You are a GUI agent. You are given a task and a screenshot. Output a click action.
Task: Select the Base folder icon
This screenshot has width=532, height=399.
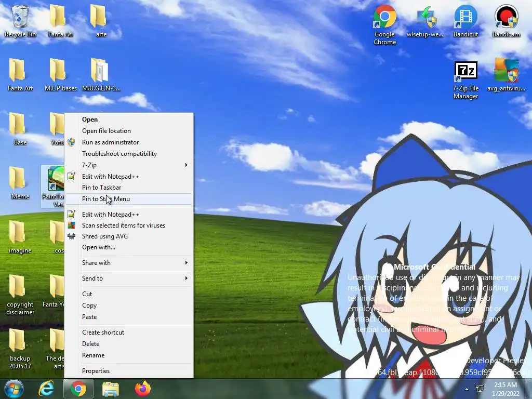click(20, 129)
